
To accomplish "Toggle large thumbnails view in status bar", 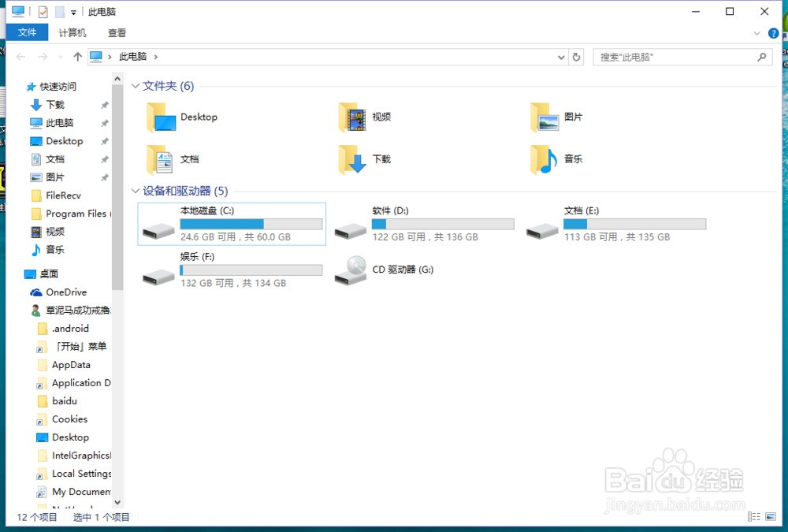I will 771,516.
